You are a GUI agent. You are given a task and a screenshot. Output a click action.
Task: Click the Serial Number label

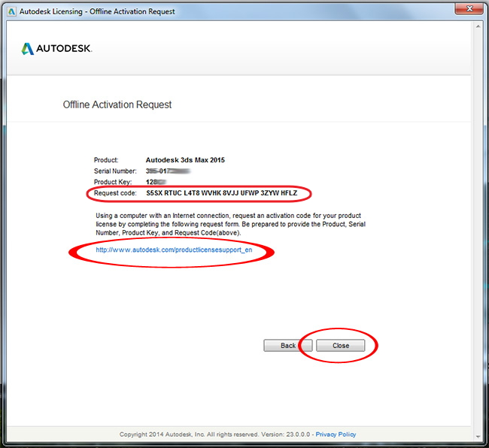[x=115, y=171]
